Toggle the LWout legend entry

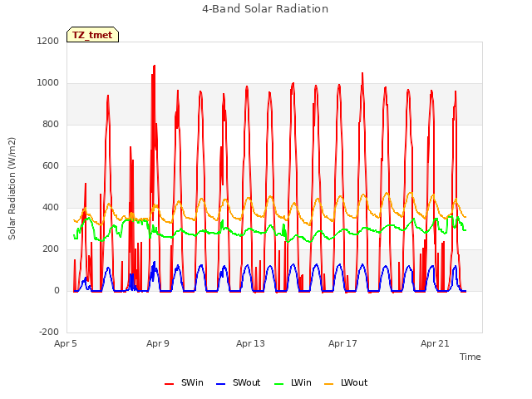pos(346,382)
